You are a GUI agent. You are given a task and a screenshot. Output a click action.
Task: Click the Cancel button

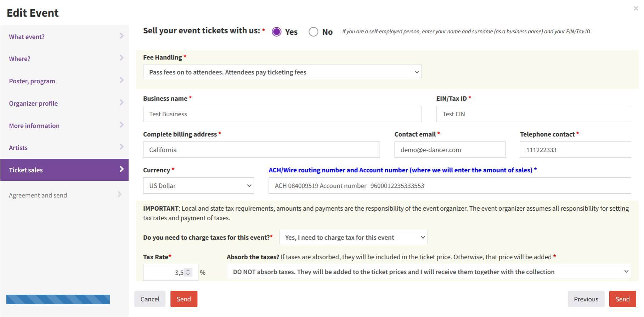pos(150,299)
